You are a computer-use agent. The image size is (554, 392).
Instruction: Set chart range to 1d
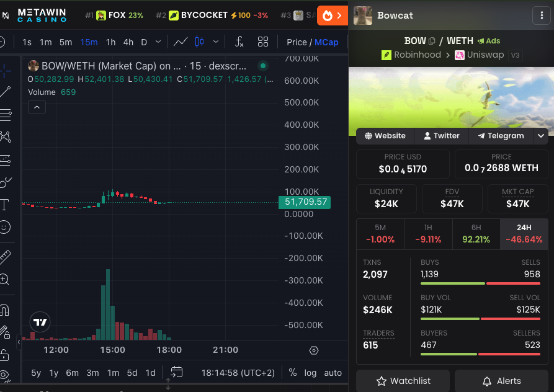(x=151, y=373)
